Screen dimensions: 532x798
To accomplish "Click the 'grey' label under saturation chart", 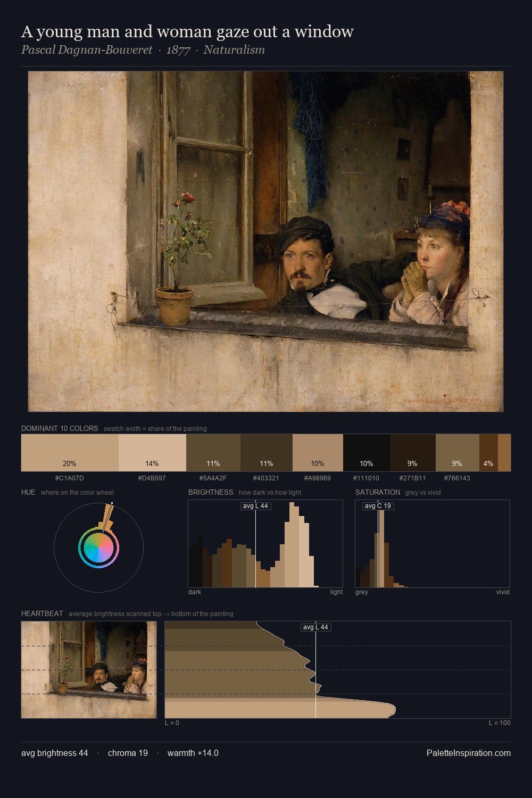I will pos(362,592).
